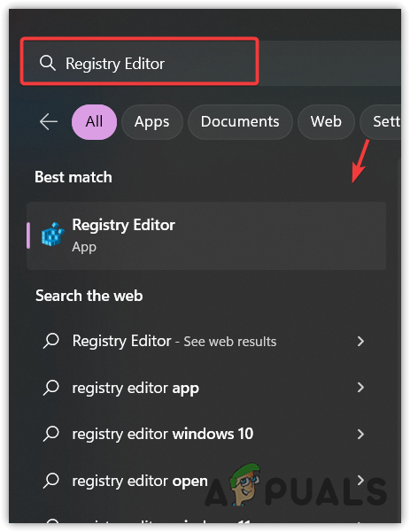Open the Settings filter tab
The width and height of the screenshot is (410, 532).
point(380,122)
